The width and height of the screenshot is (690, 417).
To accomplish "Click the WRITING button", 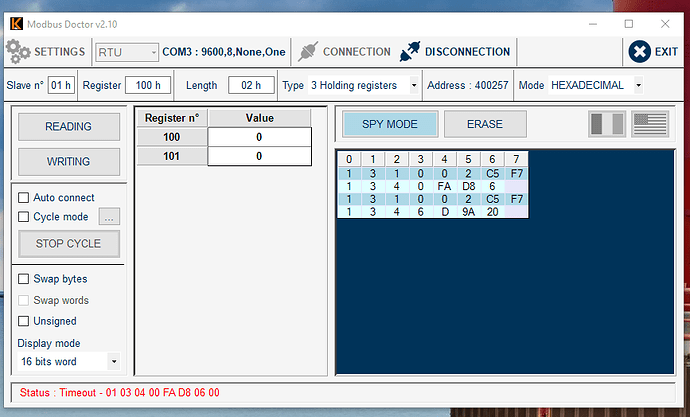I will pos(69,161).
